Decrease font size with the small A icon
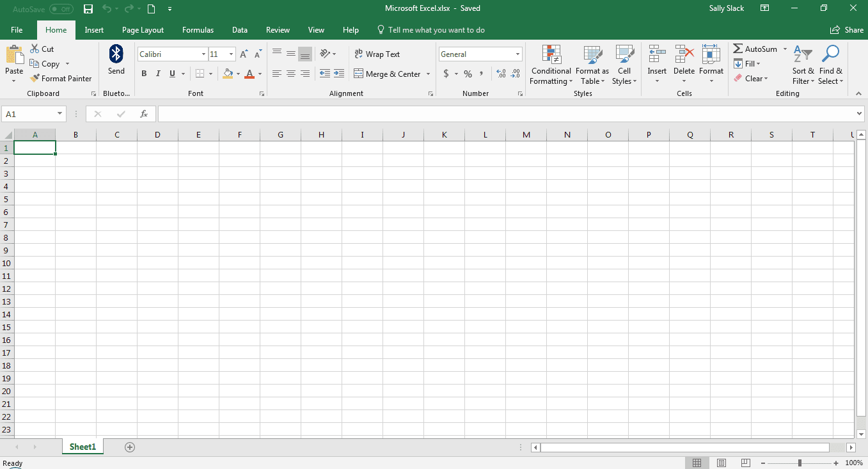 point(258,54)
